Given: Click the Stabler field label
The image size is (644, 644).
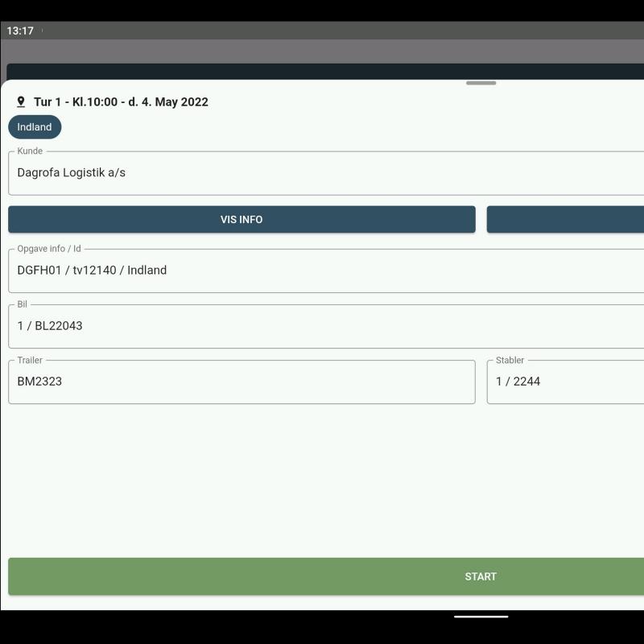Looking at the screenshot, I should (510, 361).
